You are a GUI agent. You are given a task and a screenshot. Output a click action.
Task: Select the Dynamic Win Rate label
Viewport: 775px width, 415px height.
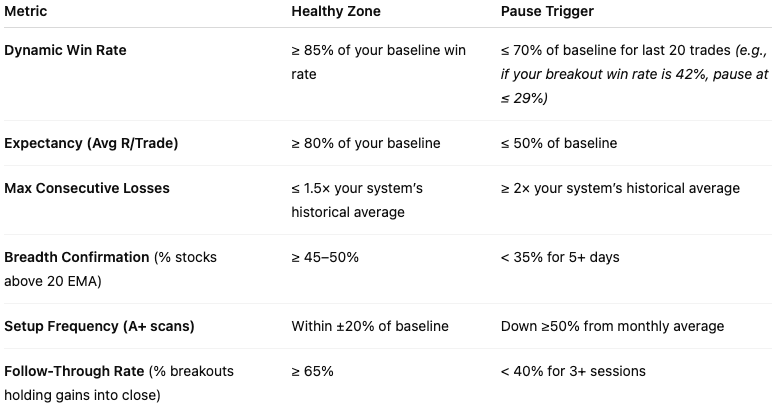point(65,50)
